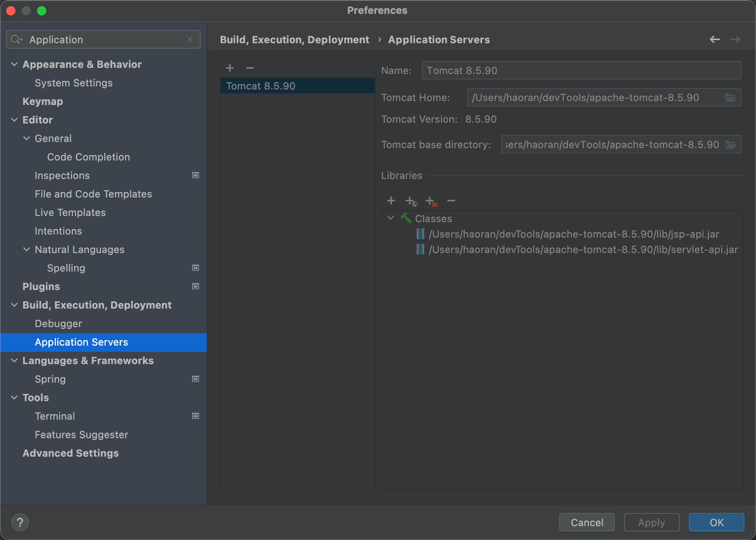Browse for Tomcat Home folder
Screen dimensions: 756x540
pos(731,98)
